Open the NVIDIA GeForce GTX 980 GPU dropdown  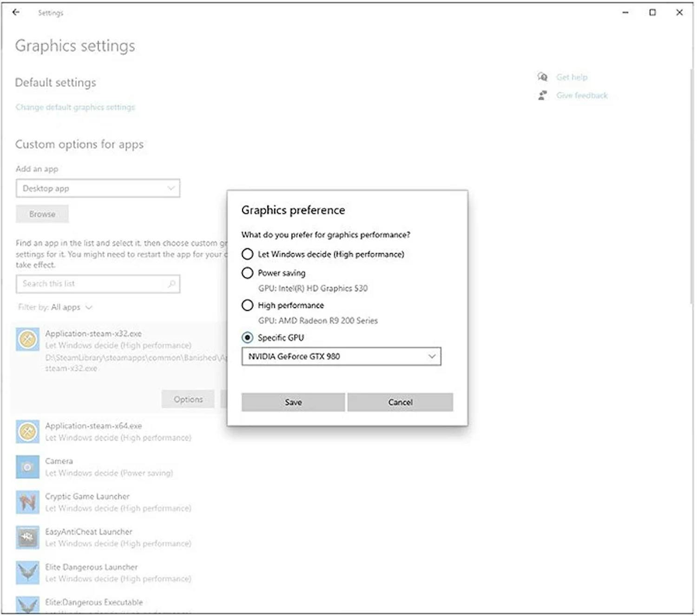pos(342,357)
